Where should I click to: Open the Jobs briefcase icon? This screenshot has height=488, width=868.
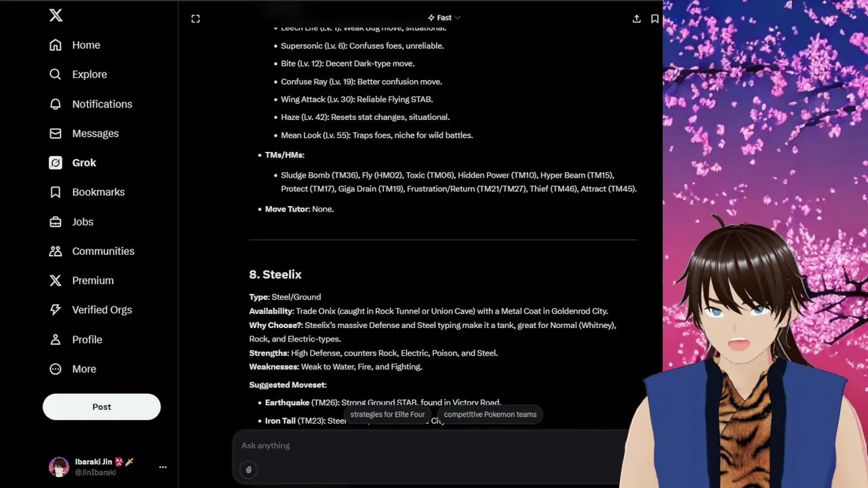coord(56,222)
